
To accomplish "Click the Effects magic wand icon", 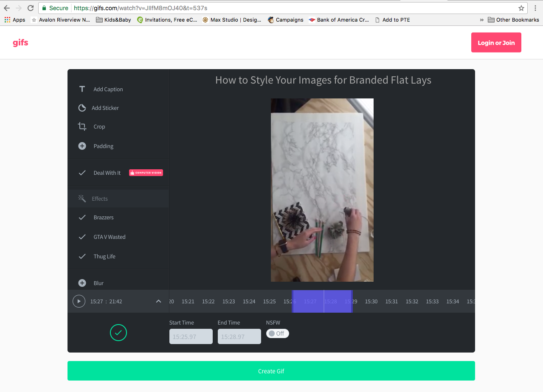I will click(82, 199).
